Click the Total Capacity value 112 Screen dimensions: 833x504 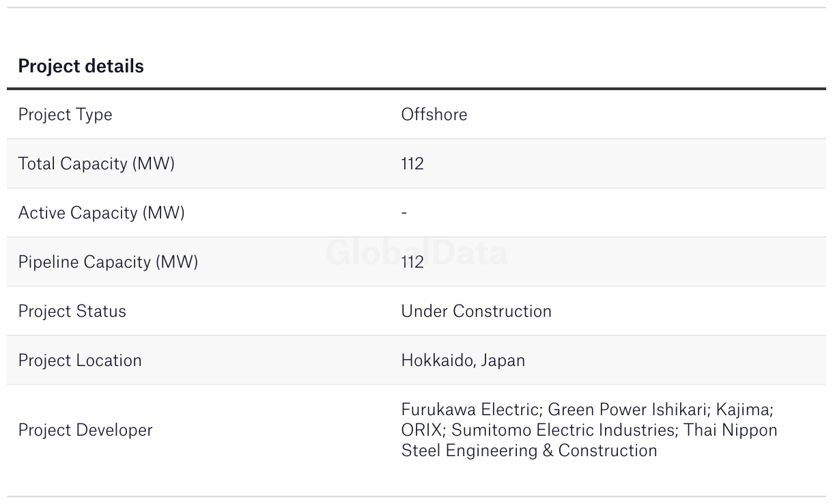412,164
